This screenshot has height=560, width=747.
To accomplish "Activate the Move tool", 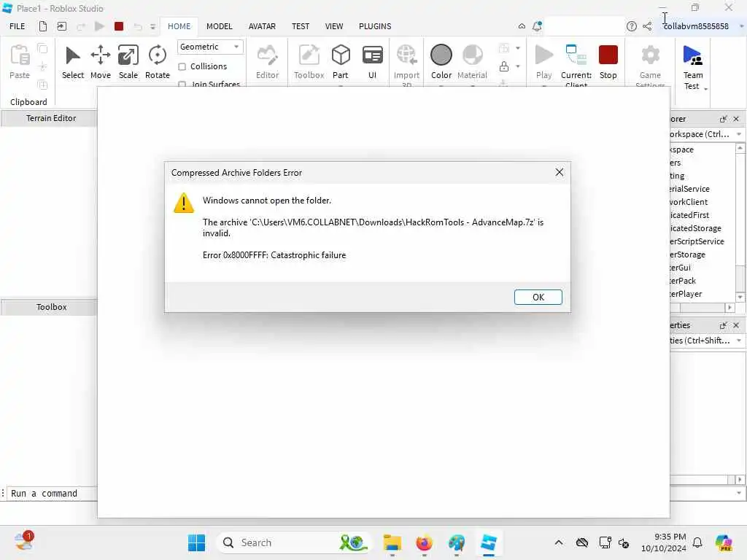I will [101, 62].
